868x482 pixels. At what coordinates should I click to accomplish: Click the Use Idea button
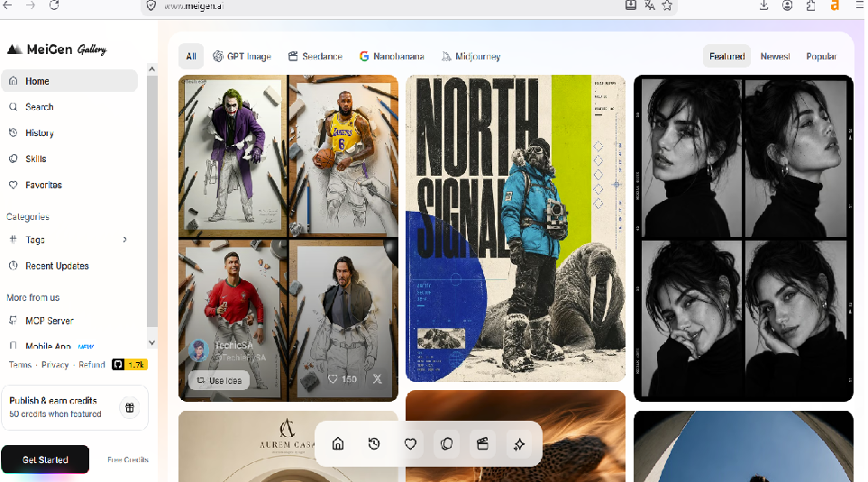(x=219, y=380)
